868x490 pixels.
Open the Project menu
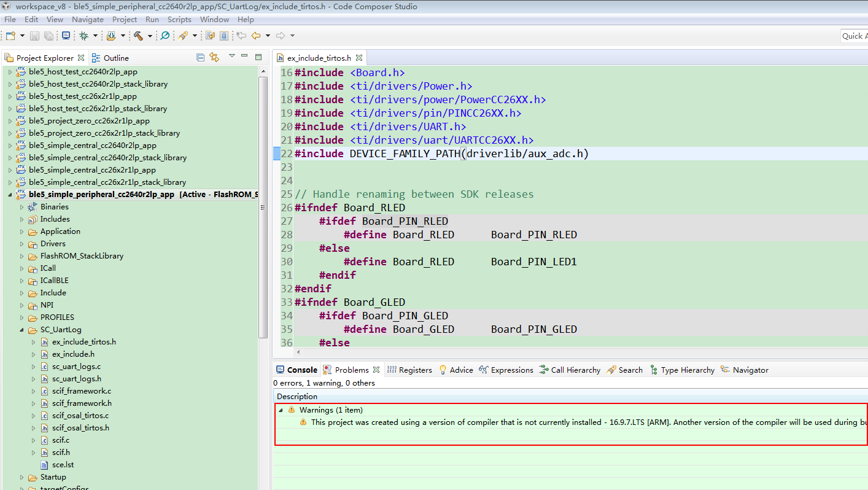[125, 20]
